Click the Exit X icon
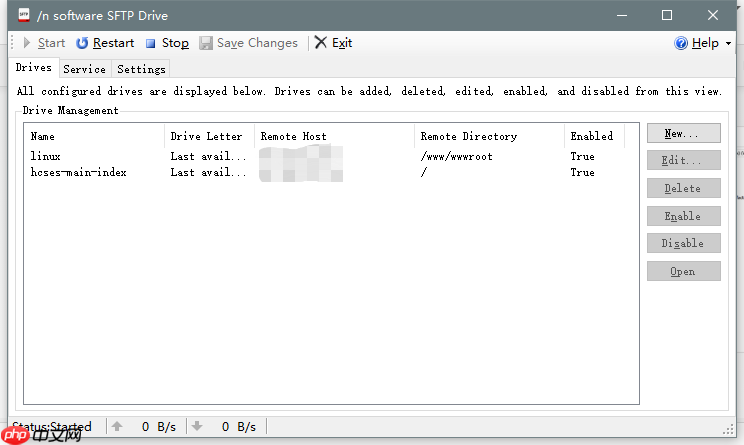Image resolution: width=744 pixels, height=445 pixels. coord(321,43)
